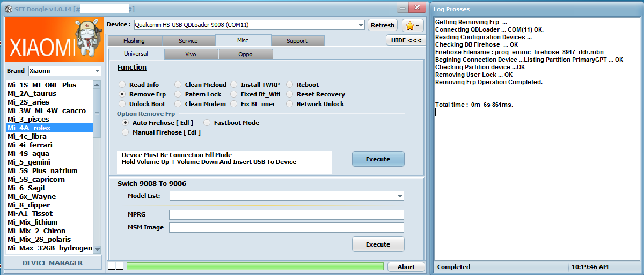Choose Fastboot Mode option
Viewport: 644px width, 275px height.
231,123
